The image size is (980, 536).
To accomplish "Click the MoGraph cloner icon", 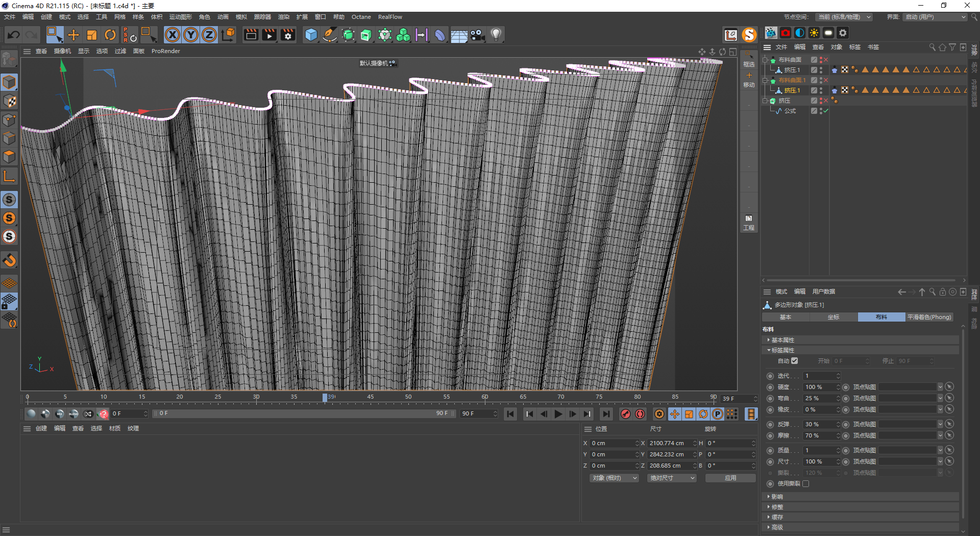I will point(403,35).
